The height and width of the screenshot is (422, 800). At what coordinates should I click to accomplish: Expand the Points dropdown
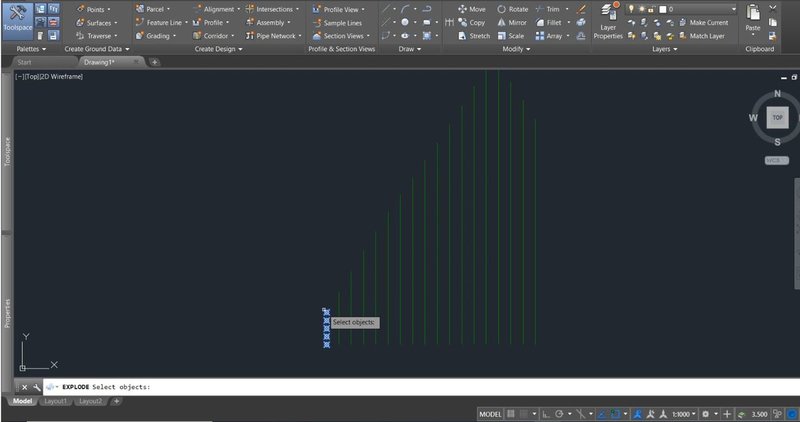coord(109,10)
